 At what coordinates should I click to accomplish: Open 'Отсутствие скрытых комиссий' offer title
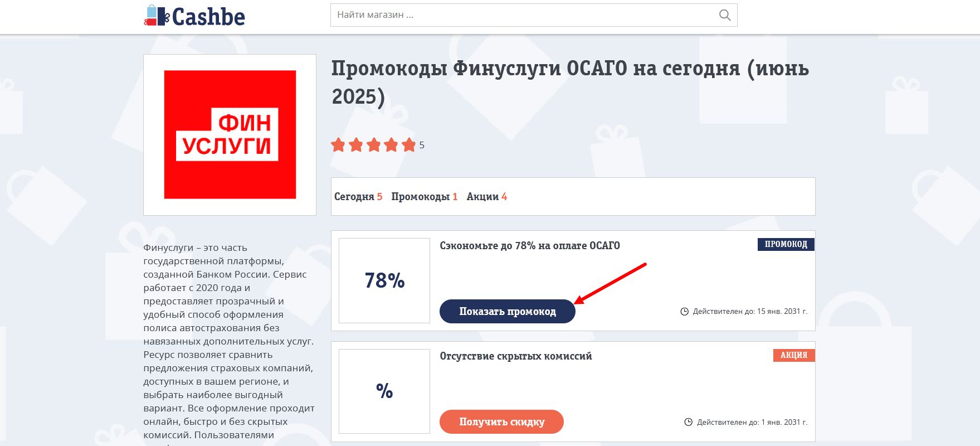516,356
